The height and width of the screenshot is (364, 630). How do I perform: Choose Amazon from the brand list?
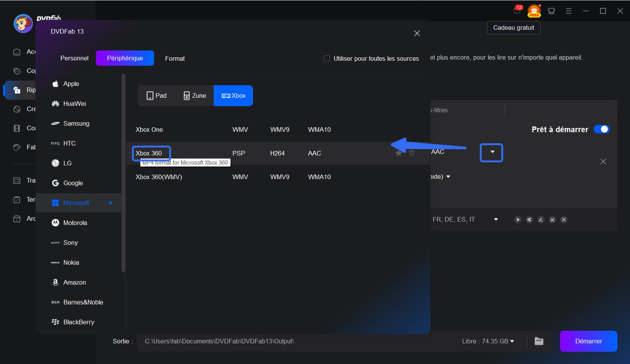click(x=78, y=282)
